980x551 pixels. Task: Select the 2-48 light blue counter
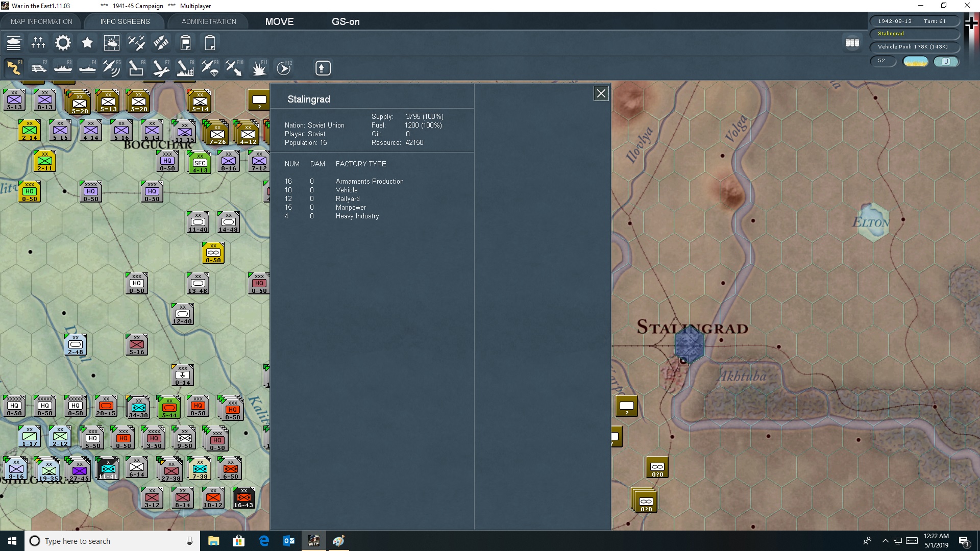76,345
